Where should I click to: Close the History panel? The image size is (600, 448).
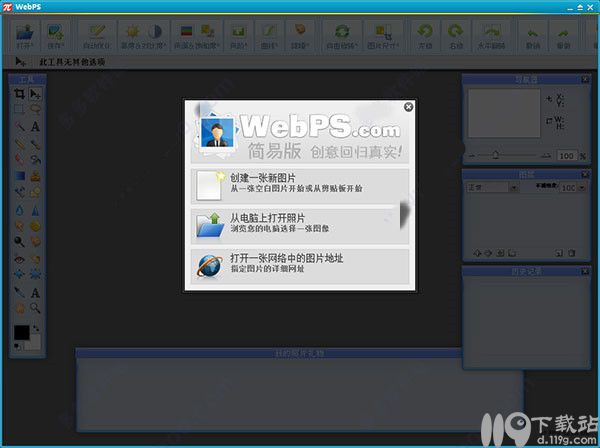585,271
